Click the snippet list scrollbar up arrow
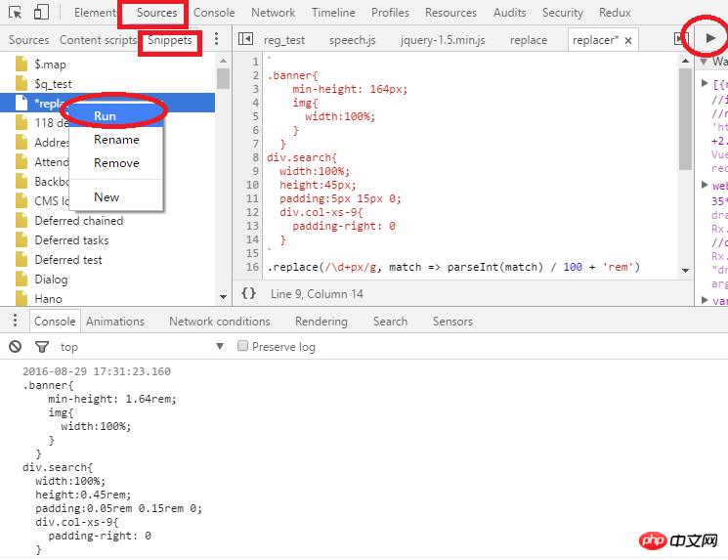728x560 pixels. coord(224,61)
